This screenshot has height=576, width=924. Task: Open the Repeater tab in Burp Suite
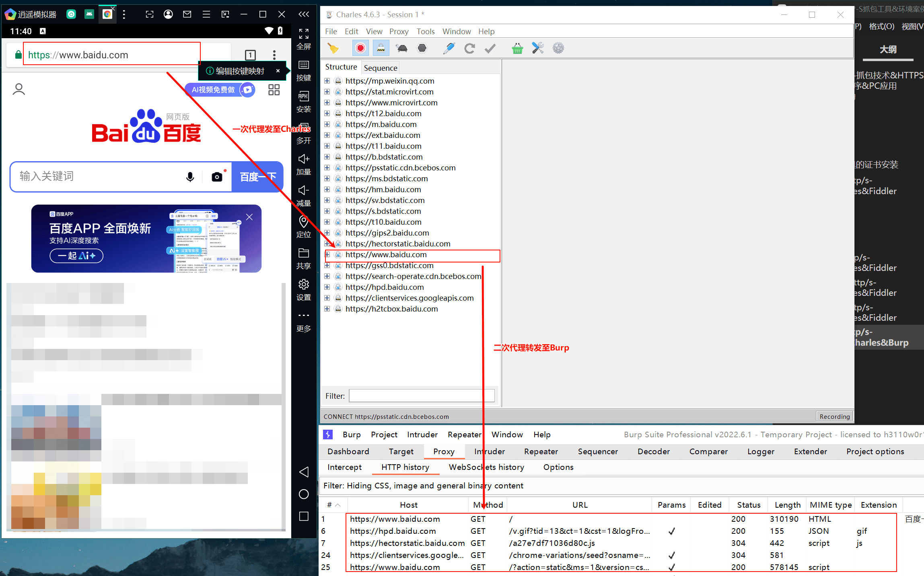pyautogui.click(x=541, y=451)
